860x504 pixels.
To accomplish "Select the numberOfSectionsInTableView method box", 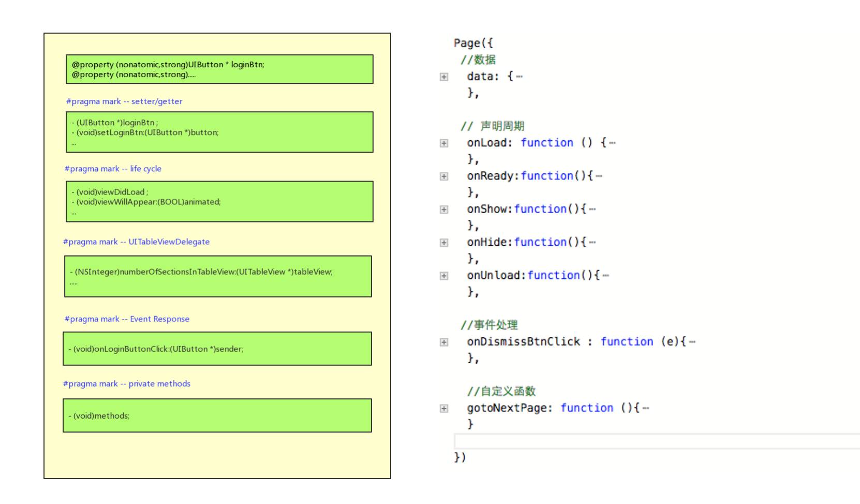I will tap(218, 276).
